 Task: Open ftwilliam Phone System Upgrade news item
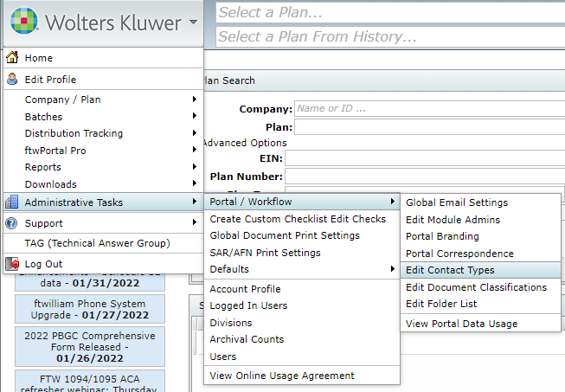(90, 309)
